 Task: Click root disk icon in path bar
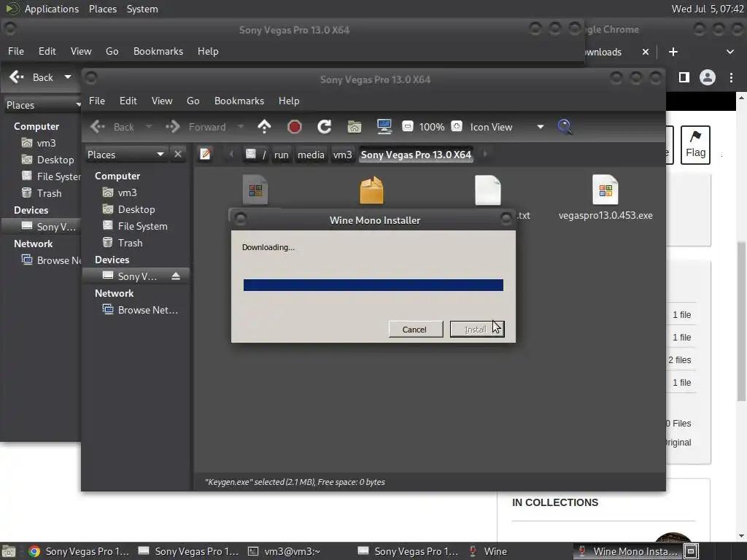pyautogui.click(x=251, y=155)
